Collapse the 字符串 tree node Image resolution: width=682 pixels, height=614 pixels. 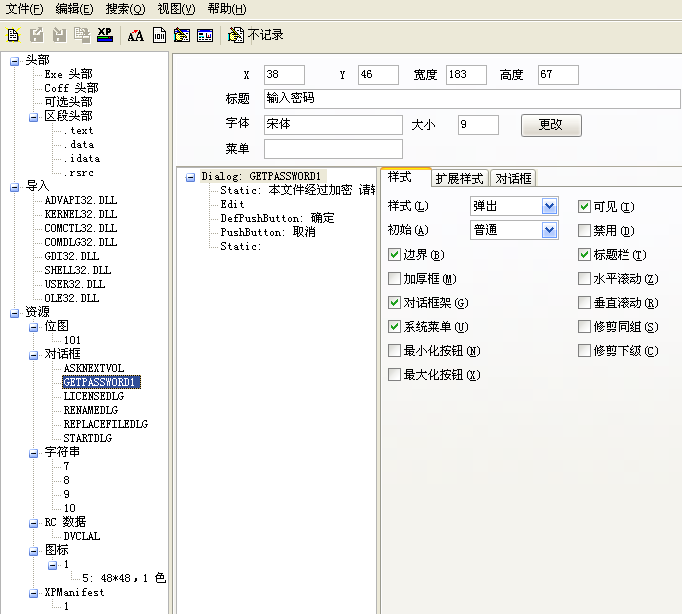(x=33, y=453)
